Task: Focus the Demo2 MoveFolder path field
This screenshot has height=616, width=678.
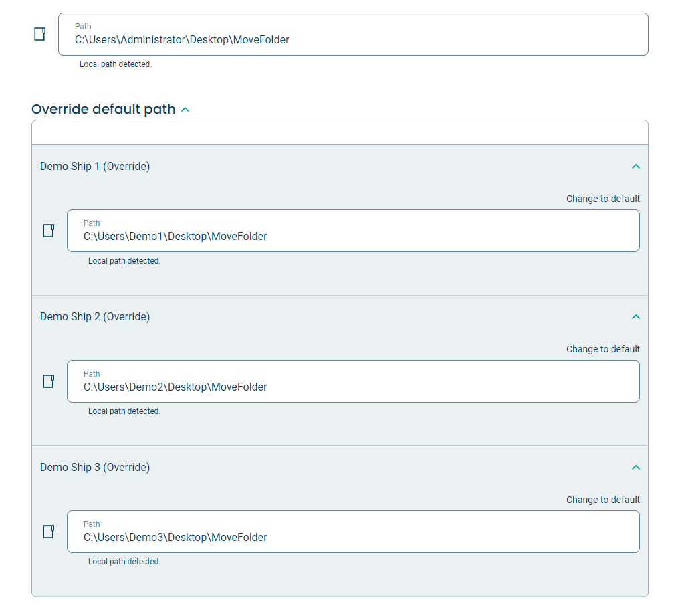Action: (353, 381)
